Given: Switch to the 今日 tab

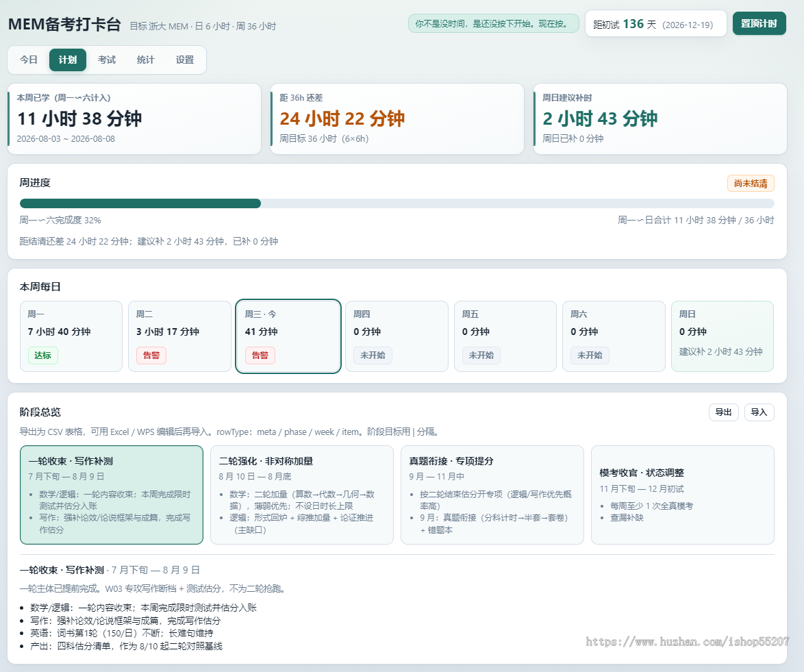Looking at the screenshot, I should coord(29,60).
